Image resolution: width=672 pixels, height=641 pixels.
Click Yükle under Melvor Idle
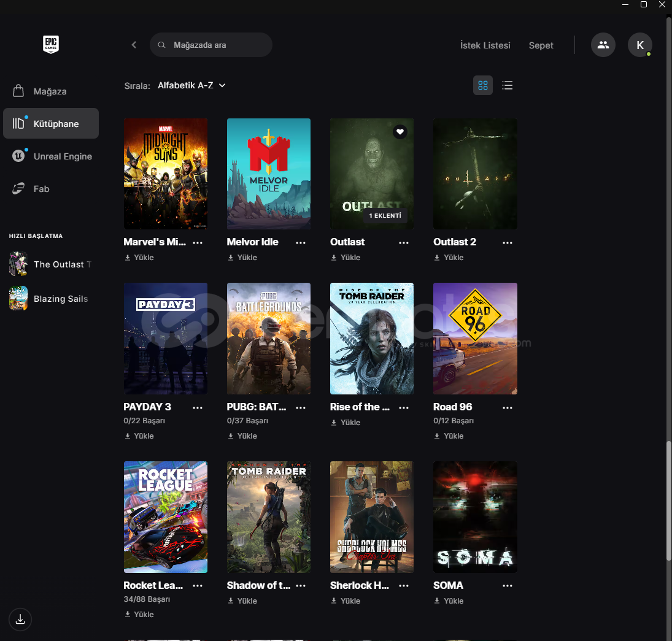tap(242, 258)
